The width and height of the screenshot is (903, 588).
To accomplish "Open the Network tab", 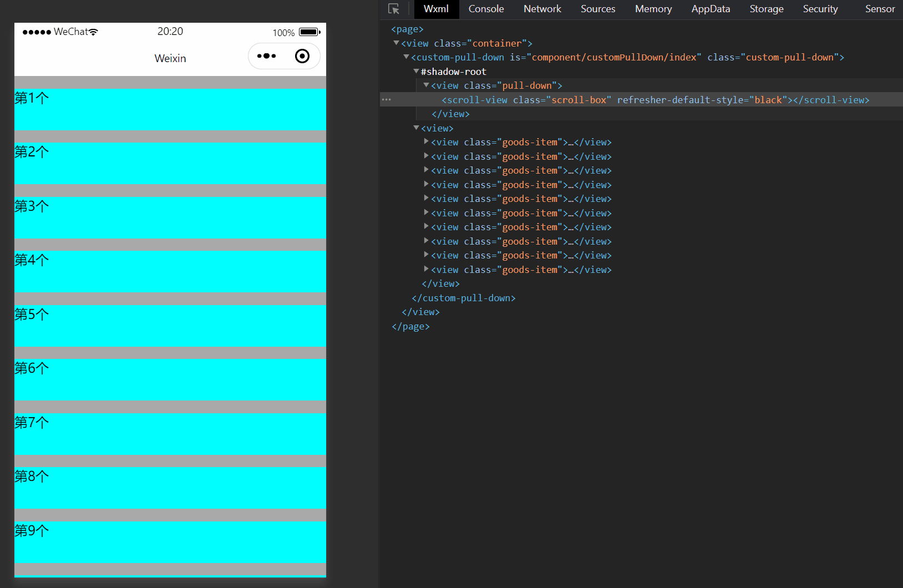I will pos(542,9).
